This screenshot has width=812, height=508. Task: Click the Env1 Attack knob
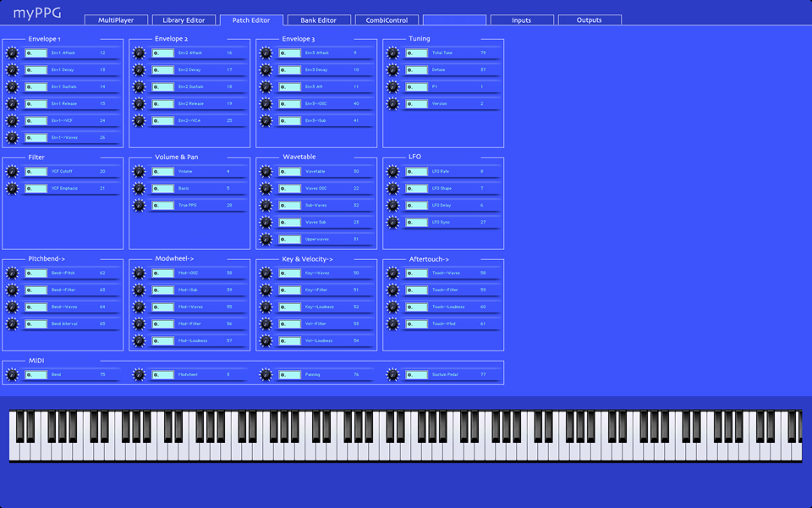[12, 52]
